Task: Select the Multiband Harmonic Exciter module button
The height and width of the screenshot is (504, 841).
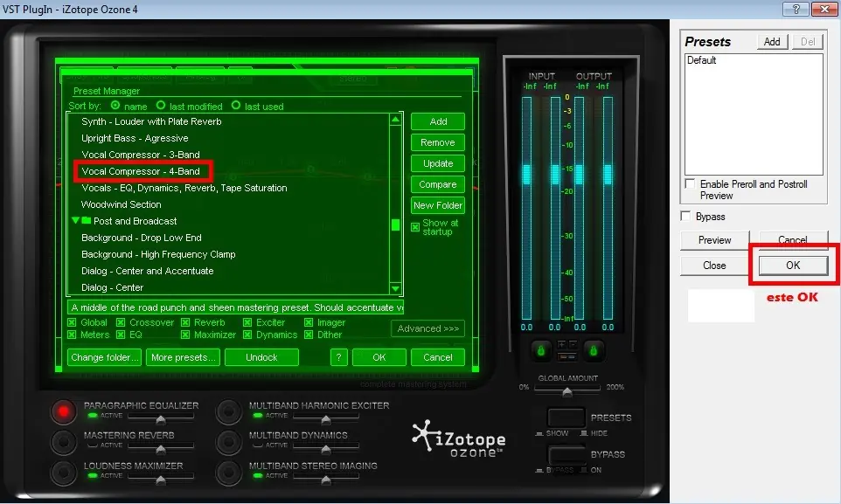Action: tap(228, 411)
